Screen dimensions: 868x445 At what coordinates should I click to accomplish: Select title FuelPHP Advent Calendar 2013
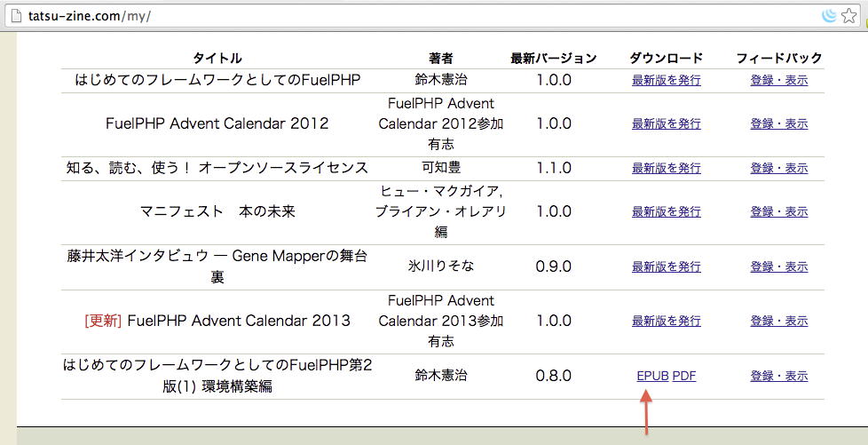[239, 321]
